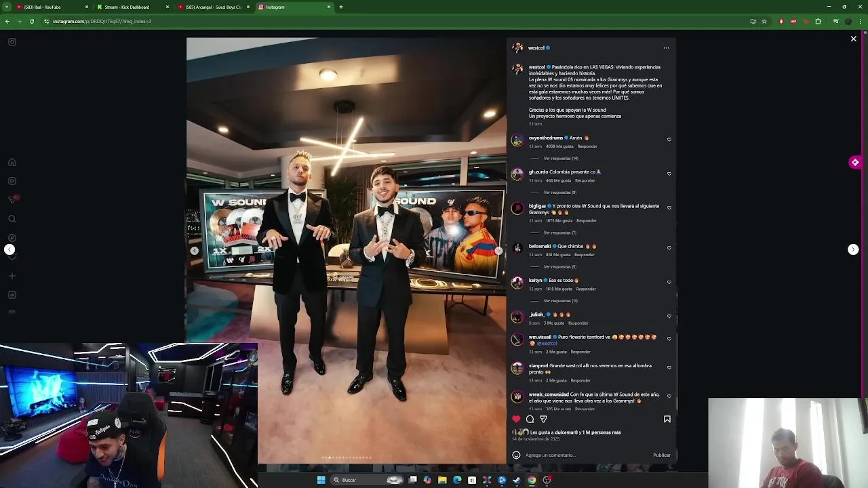Like the wm.visuall comment
This screenshot has height=488, width=868.
pyautogui.click(x=669, y=339)
